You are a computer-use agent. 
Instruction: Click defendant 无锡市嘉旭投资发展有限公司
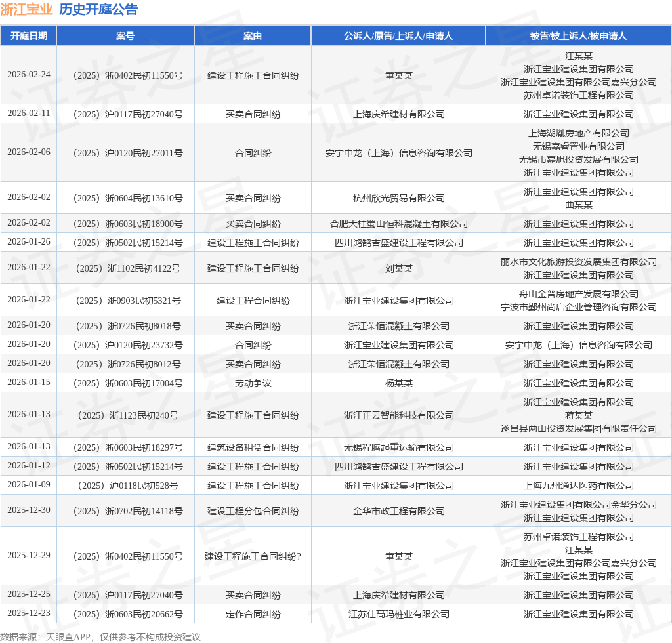coord(579,159)
